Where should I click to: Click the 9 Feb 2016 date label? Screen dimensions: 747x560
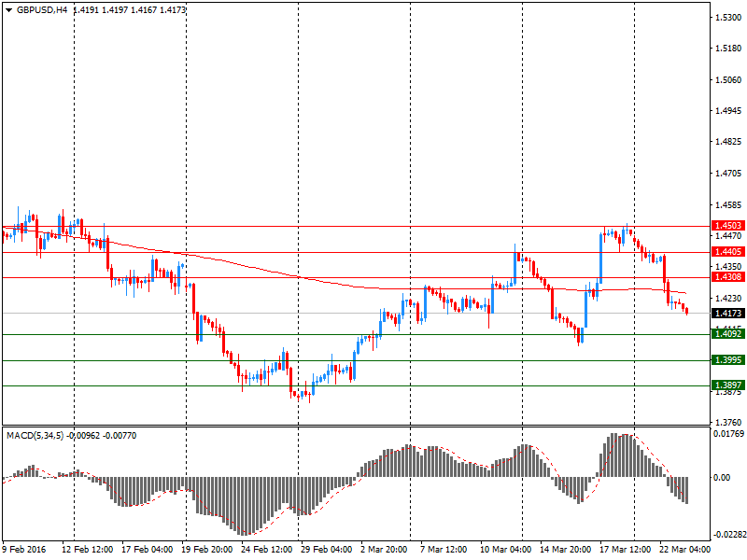coord(24,549)
